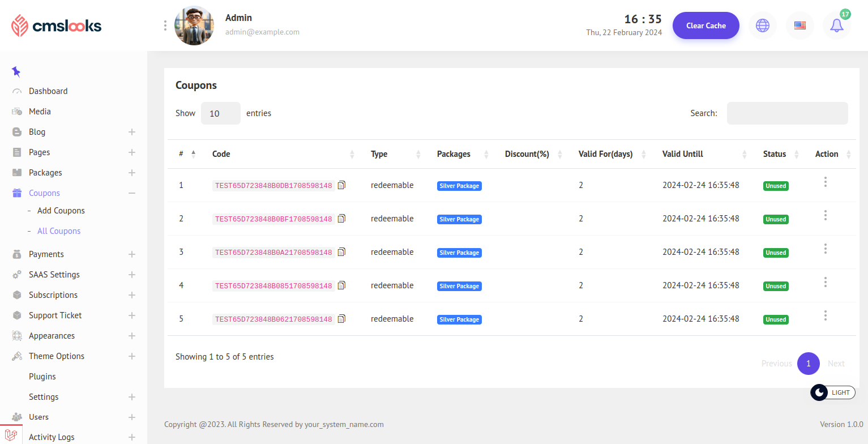Collapse the Coupons sidebar menu

point(132,193)
